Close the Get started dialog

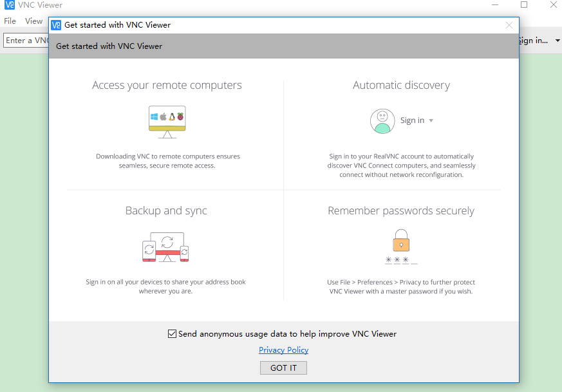click(509, 25)
